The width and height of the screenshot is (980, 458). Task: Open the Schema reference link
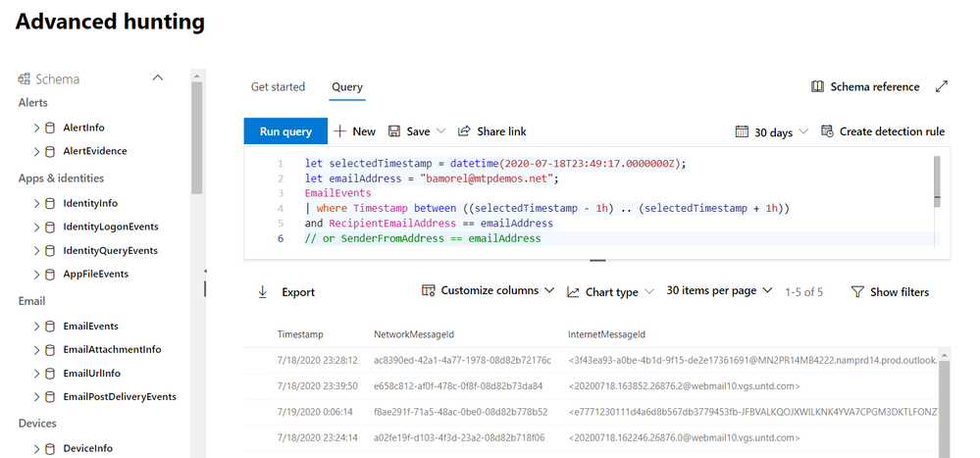coord(874,87)
